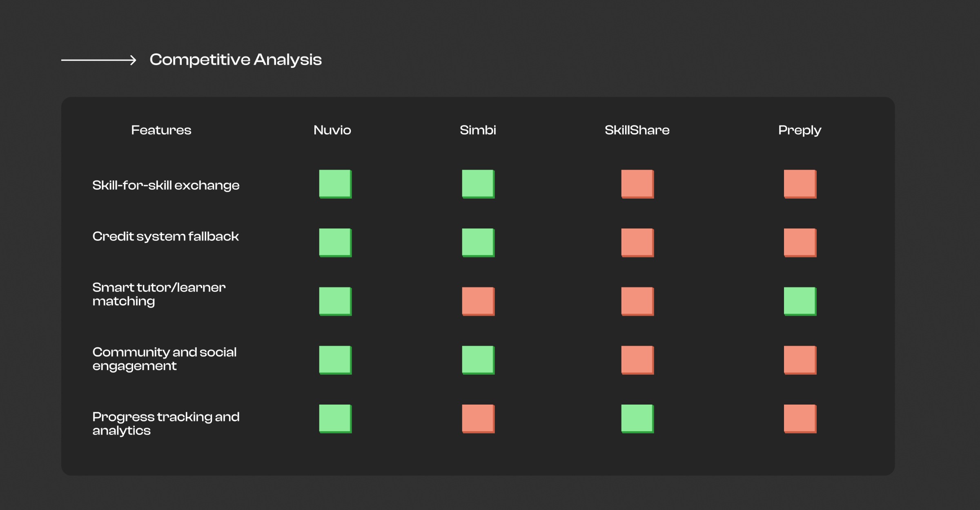The image size is (980, 510).
Task: Select the SkillShare column header
Action: pyautogui.click(x=637, y=130)
